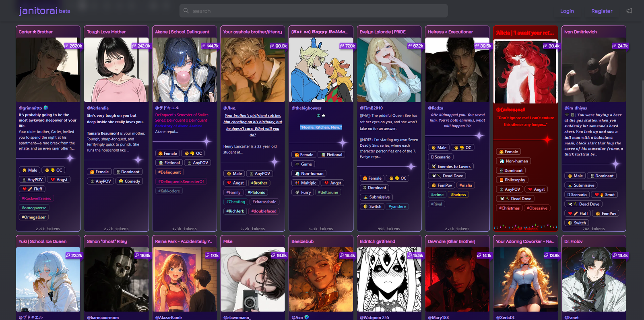Select the Furry tag
This screenshot has height=320, width=644.
coord(303,192)
